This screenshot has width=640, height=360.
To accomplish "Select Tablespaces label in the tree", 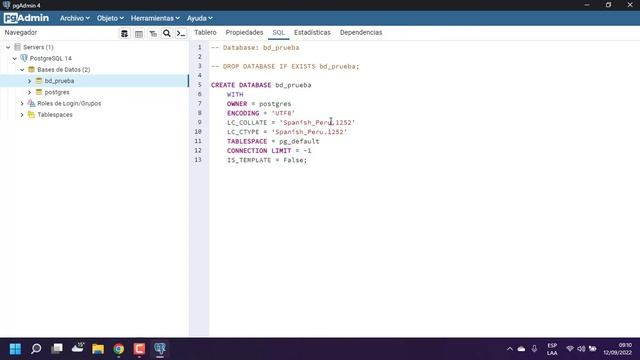I will click(x=55, y=115).
